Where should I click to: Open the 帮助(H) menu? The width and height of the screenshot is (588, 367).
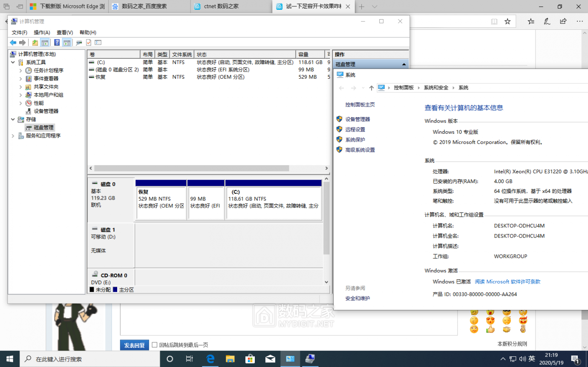88,32
